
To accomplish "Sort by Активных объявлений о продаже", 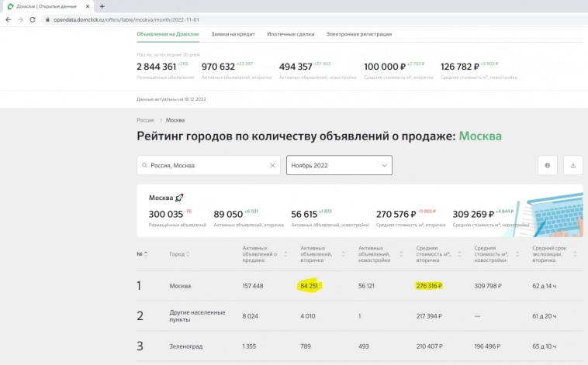I will click(x=265, y=254).
